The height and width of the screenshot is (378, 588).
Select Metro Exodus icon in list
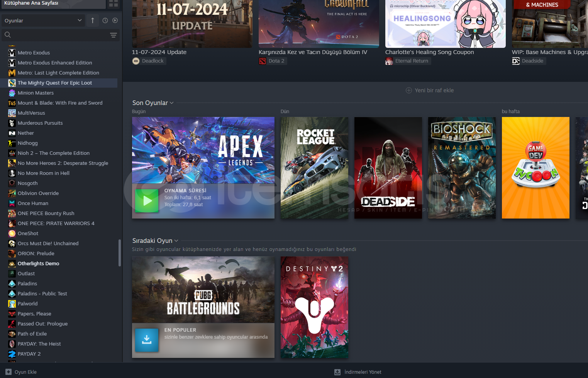point(12,53)
